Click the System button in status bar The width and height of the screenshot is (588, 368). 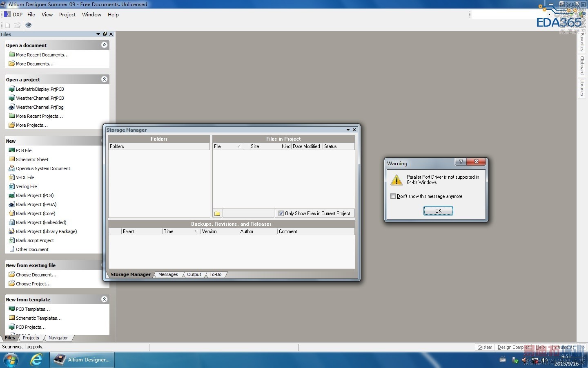[x=485, y=347]
